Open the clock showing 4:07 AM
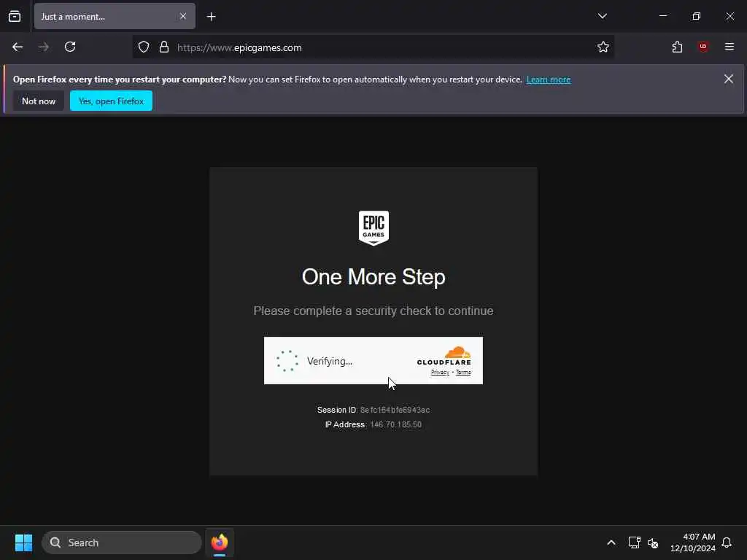Screen dimensions: 747x560 [693, 542]
